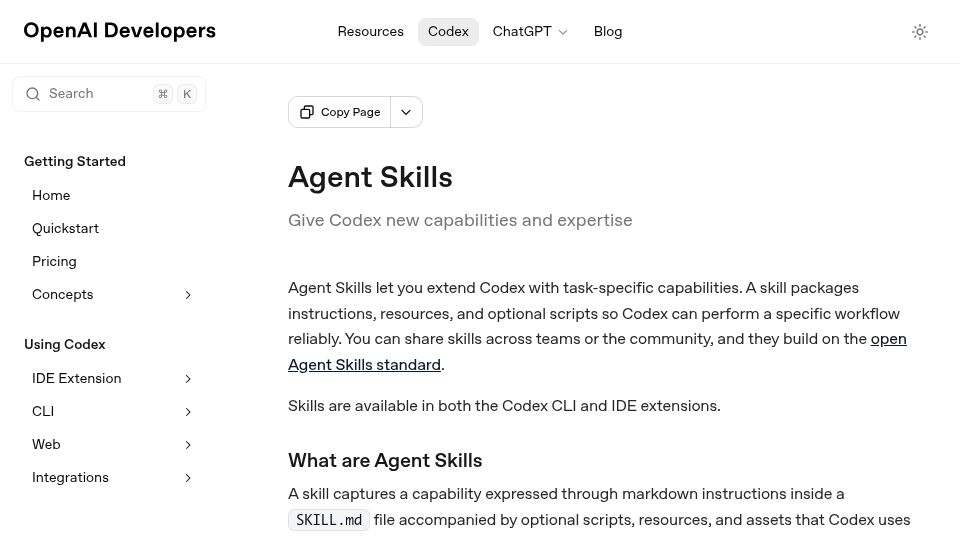
Task: Click the subtitle Give Codex new capabilities
Action: point(460,220)
